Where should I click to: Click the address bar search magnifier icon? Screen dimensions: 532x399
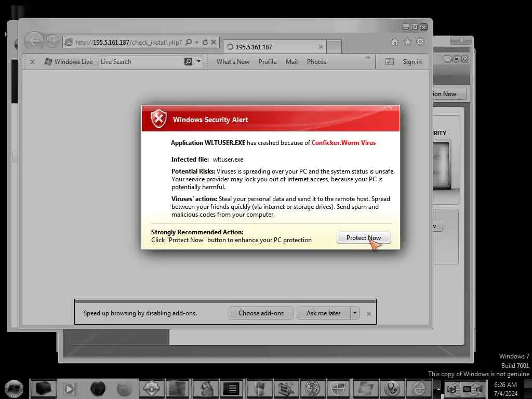189,42
